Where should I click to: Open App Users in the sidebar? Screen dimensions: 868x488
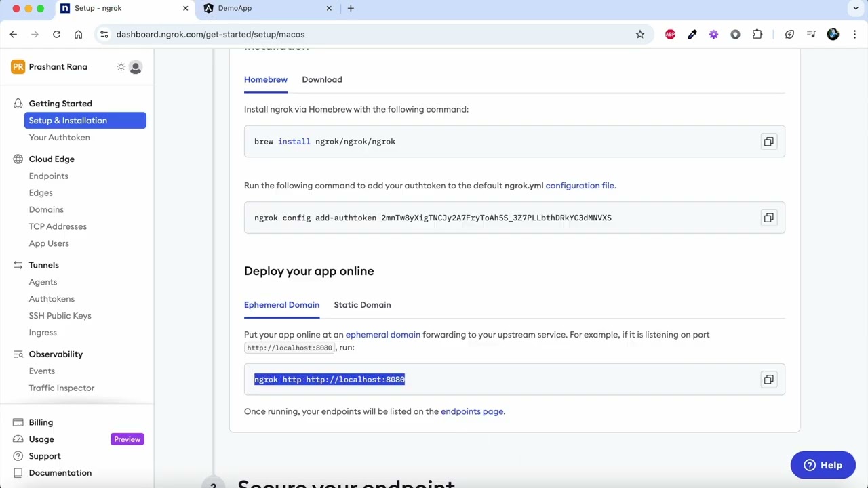tap(49, 244)
